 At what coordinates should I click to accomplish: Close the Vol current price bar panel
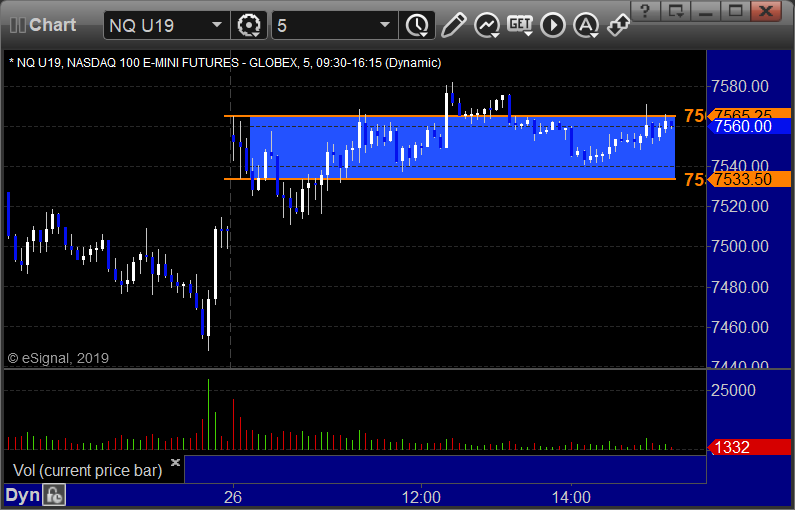[x=175, y=462]
